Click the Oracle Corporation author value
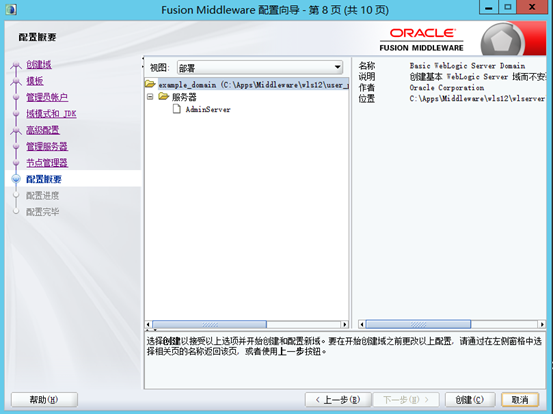 447,87
